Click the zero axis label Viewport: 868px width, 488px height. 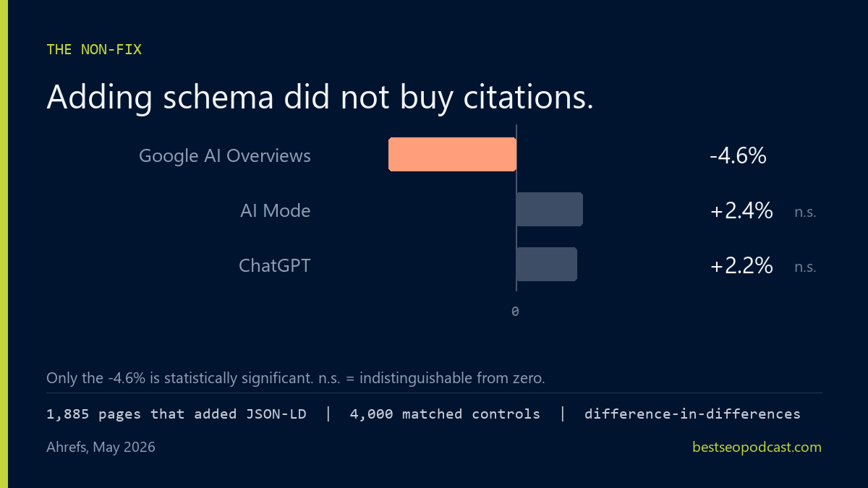(x=515, y=312)
